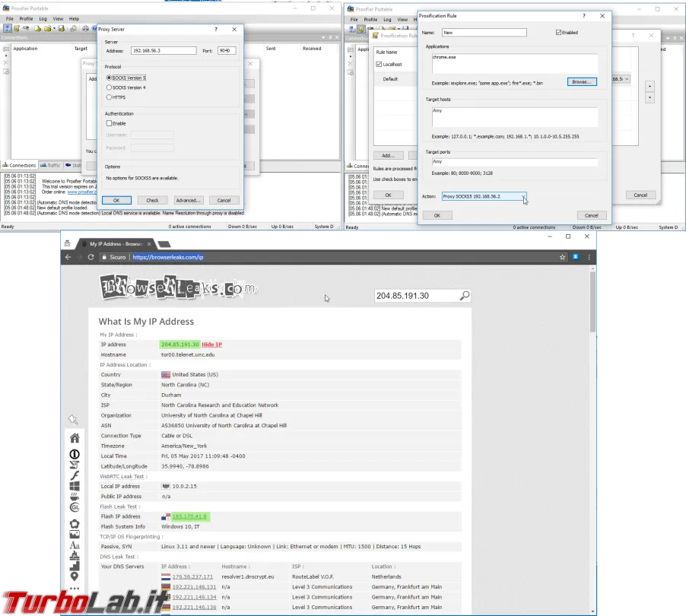Open Log menu in left Proxifier window
The width and height of the screenshot is (686, 616).
point(43,19)
